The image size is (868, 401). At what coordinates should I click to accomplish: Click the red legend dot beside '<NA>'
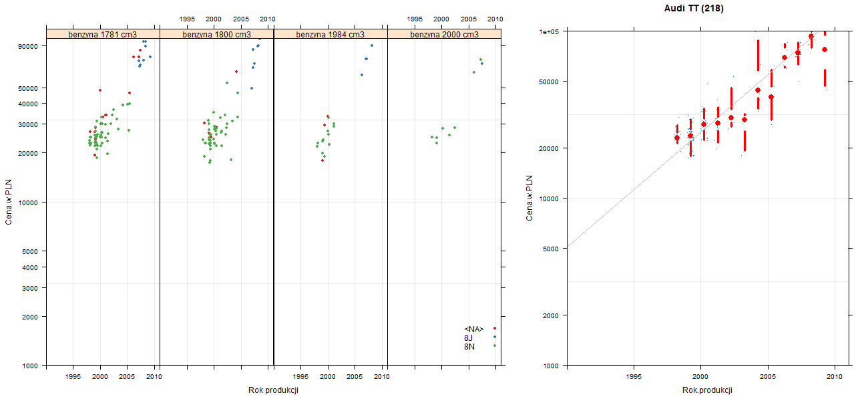494,328
